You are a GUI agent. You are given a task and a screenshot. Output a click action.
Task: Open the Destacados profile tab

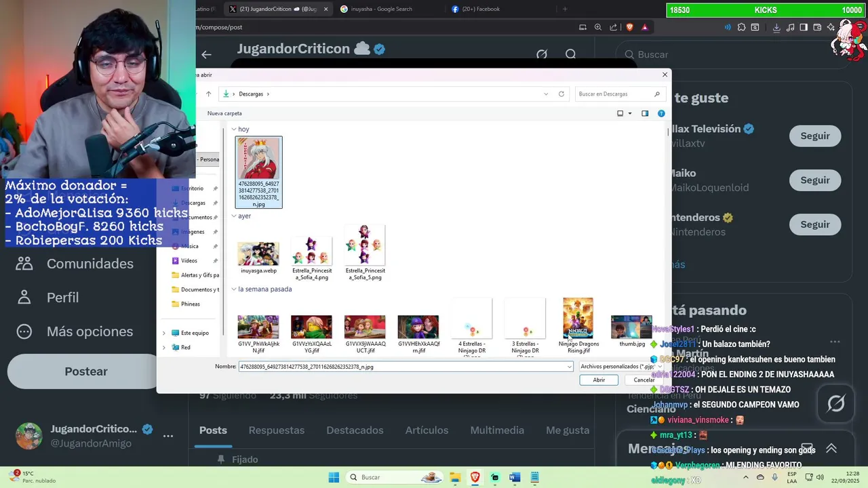click(x=355, y=430)
